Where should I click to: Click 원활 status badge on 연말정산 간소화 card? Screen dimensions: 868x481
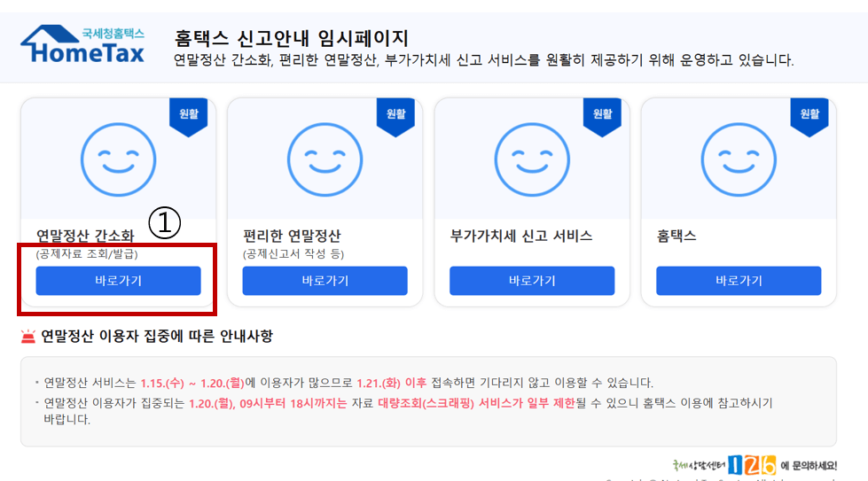(x=189, y=117)
